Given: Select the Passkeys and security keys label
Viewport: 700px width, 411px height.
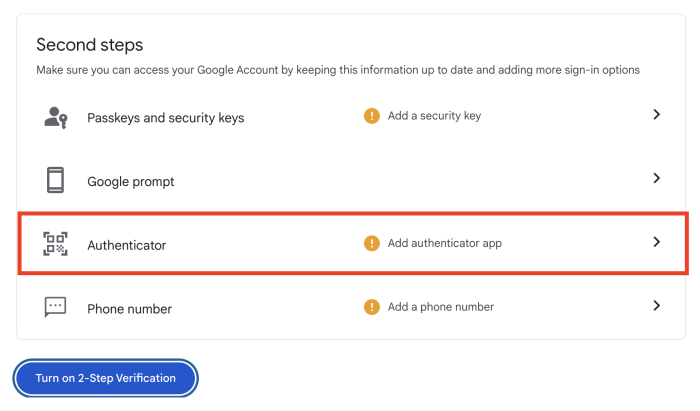Looking at the screenshot, I should coord(165,118).
